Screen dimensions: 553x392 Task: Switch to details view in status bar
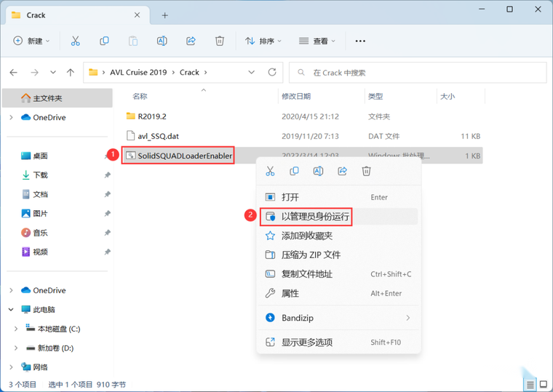(530, 385)
